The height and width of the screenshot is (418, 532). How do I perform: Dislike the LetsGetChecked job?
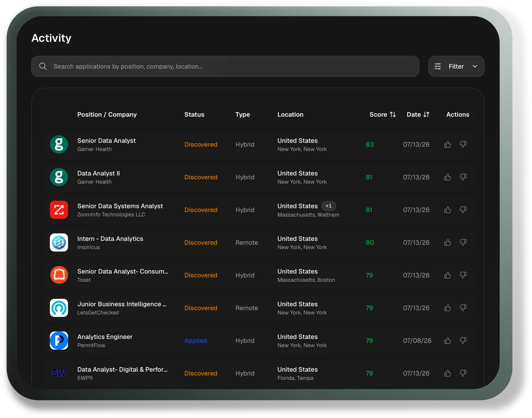pyautogui.click(x=463, y=308)
